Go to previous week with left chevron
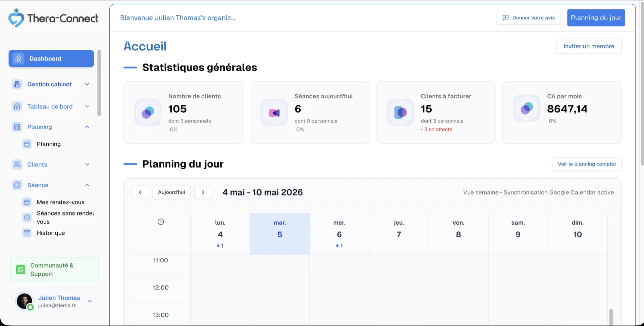Screen dimensions: 644x326 coord(140,192)
